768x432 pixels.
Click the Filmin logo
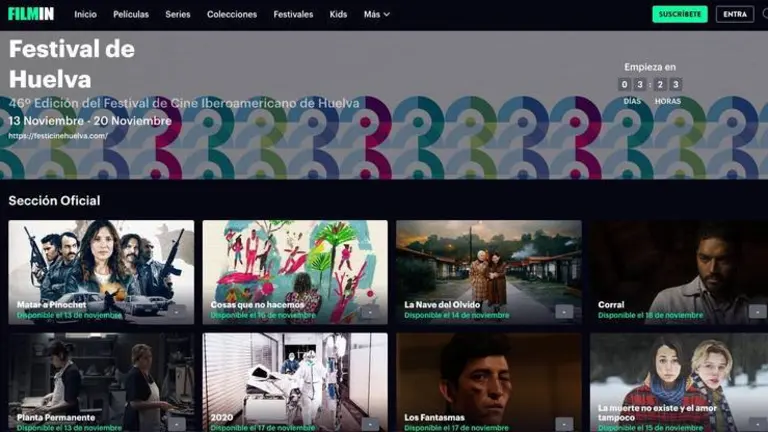pyautogui.click(x=33, y=14)
